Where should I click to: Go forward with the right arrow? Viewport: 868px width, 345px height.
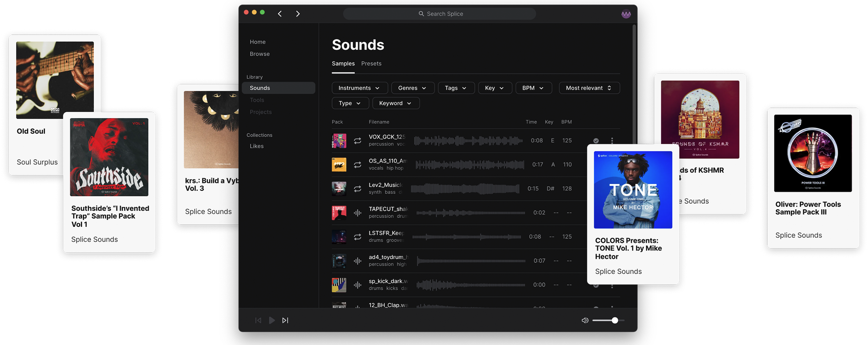pyautogui.click(x=298, y=14)
